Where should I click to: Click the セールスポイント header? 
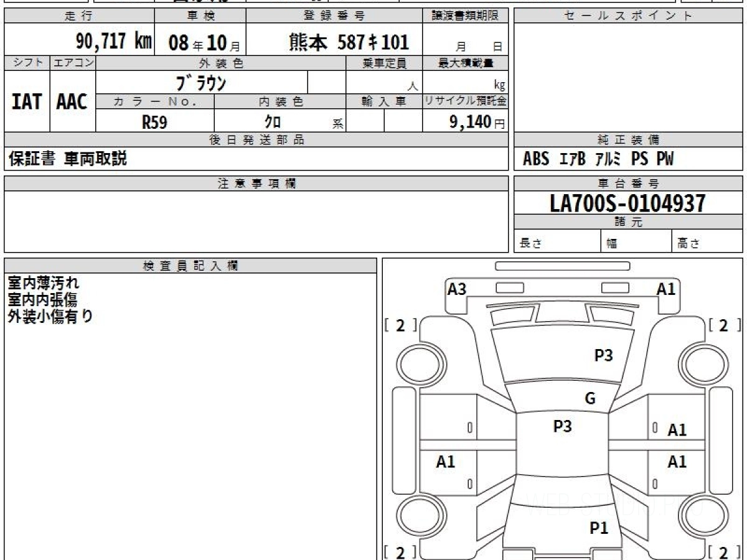point(628,16)
